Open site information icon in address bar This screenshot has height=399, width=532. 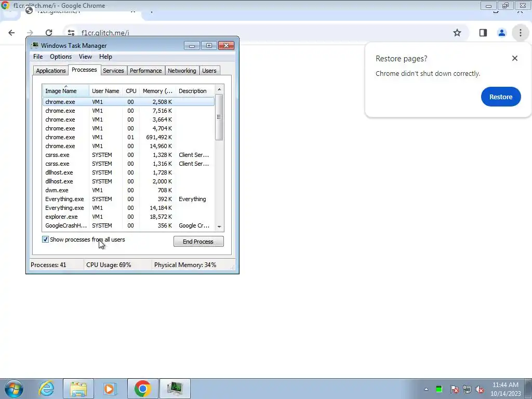[71, 33]
